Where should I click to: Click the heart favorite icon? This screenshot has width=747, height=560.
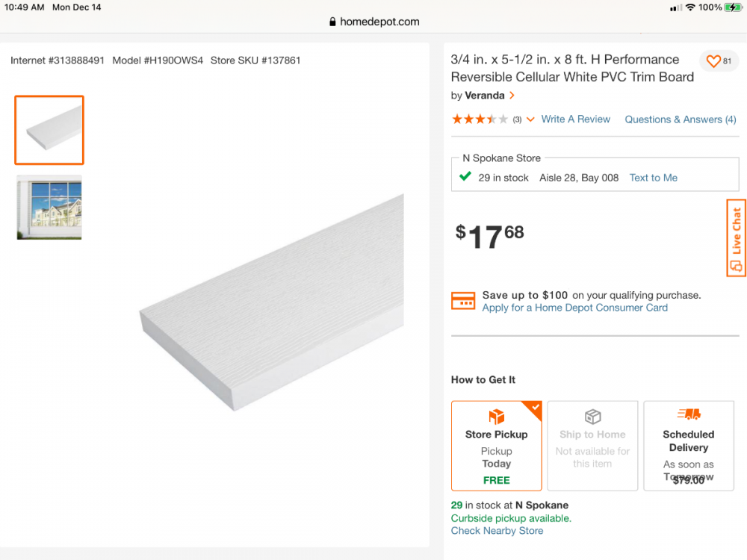coord(713,61)
